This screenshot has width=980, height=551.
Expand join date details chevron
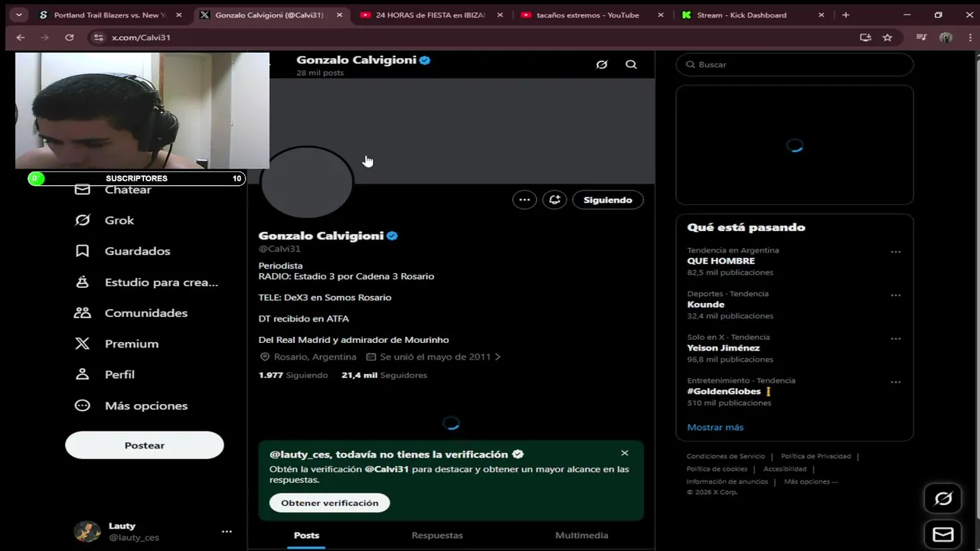[x=498, y=357]
